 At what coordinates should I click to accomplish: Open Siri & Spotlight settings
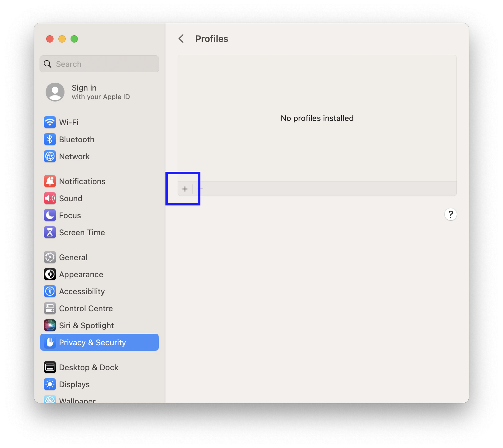tap(86, 325)
